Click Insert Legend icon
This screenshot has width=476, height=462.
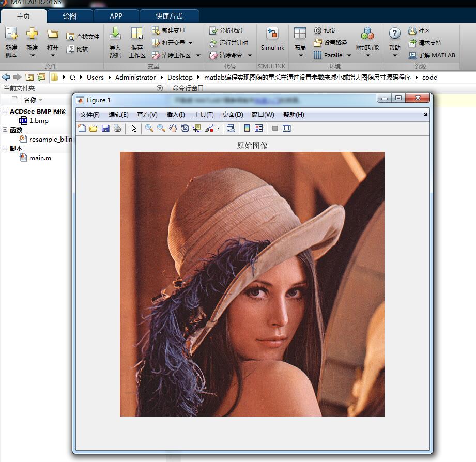point(259,128)
